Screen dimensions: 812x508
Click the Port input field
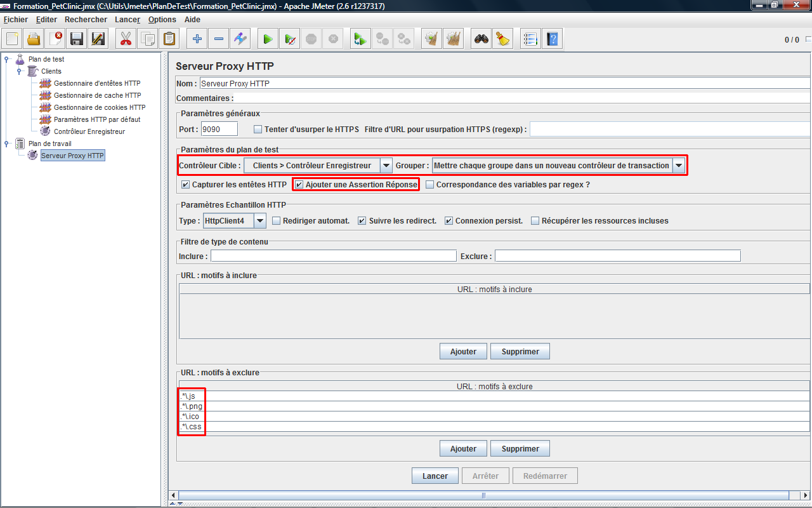tap(219, 130)
